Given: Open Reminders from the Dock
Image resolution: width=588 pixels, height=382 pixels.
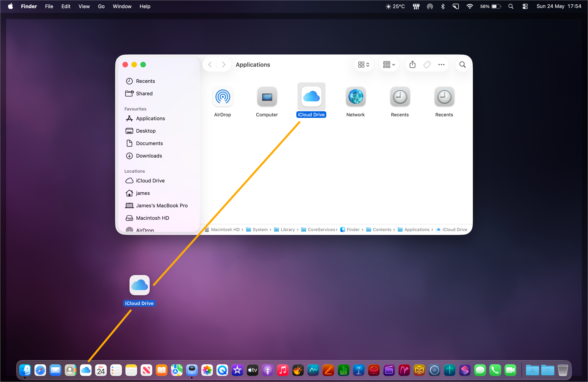Looking at the screenshot, I should point(116,370).
